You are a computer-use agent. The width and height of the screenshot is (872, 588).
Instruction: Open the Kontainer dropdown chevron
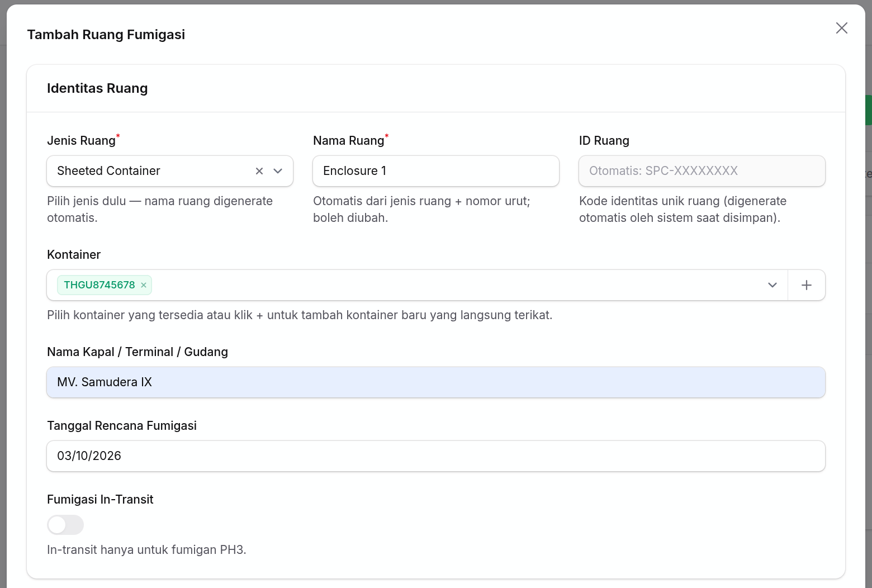(x=773, y=285)
